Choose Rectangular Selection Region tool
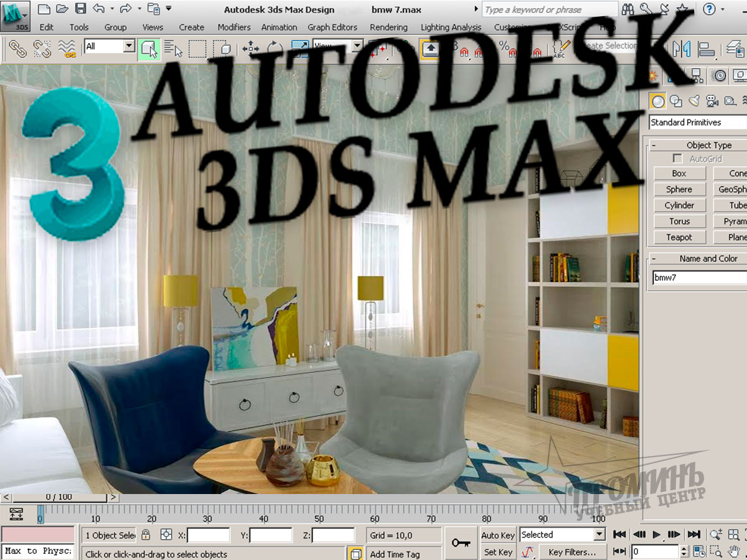 pyautogui.click(x=197, y=48)
